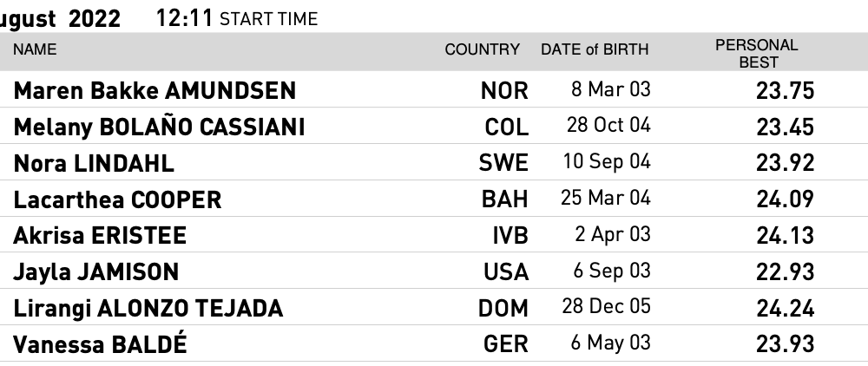The height and width of the screenshot is (366, 868).
Task: Click the COUNTRY column header
Action: tap(482, 50)
